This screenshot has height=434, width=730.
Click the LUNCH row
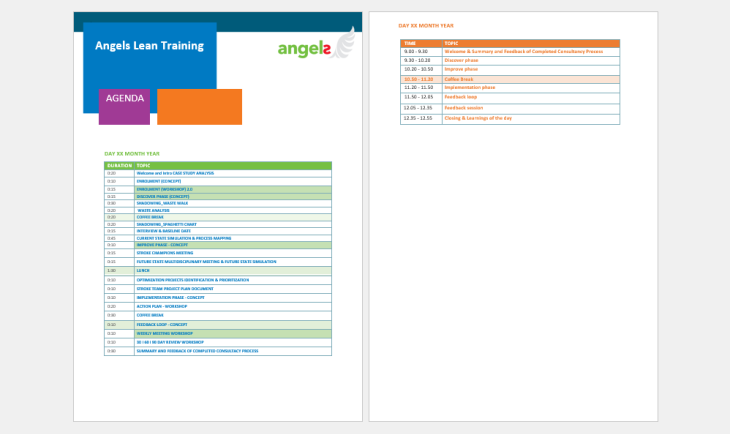click(x=218, y=271)
